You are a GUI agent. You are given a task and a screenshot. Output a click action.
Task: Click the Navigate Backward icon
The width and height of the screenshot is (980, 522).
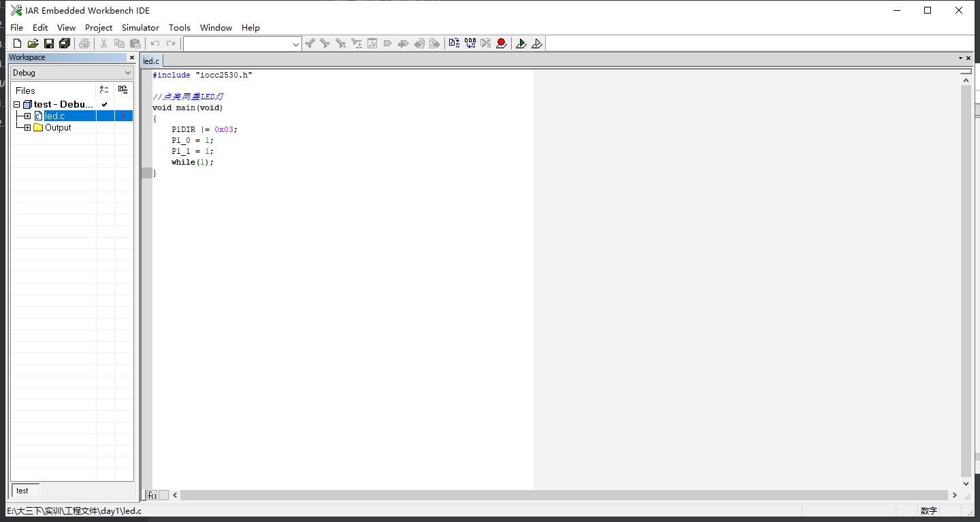coord(419,44)
